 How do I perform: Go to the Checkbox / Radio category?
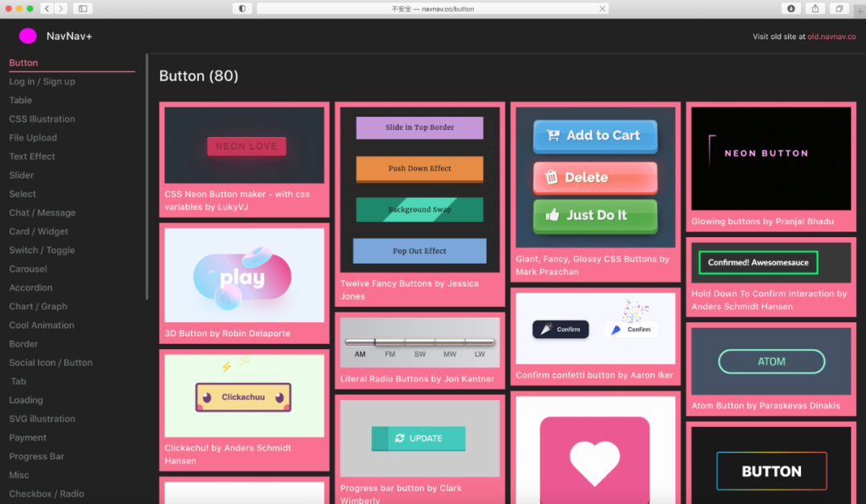click(x=47, y=494)
